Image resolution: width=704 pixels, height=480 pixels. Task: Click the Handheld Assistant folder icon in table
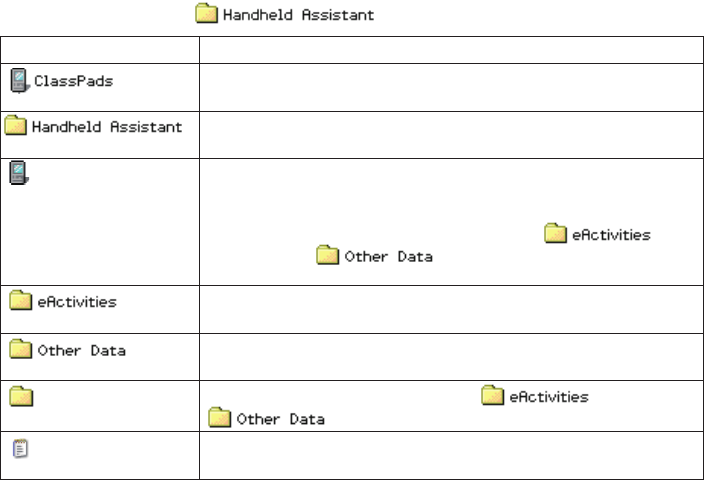pos(15,125)
